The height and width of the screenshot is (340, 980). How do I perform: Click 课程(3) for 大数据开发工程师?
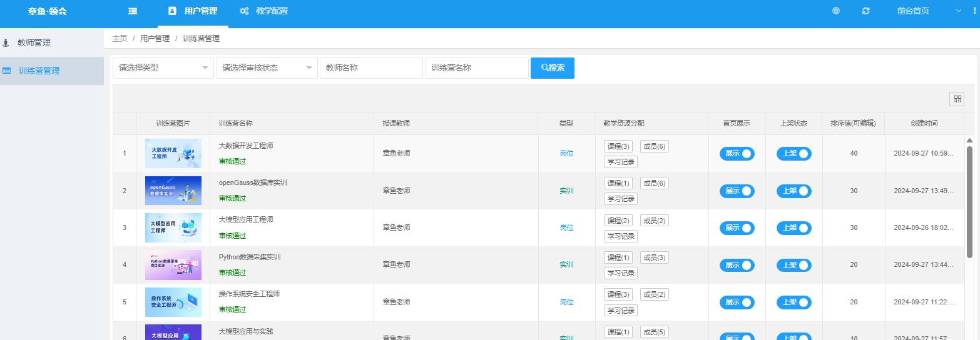(618, 146)
